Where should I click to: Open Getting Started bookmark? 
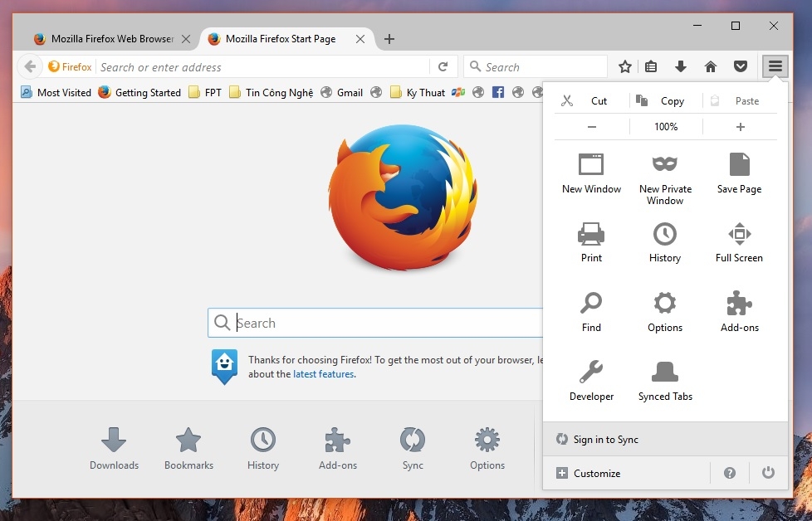[x=139, y=93]
